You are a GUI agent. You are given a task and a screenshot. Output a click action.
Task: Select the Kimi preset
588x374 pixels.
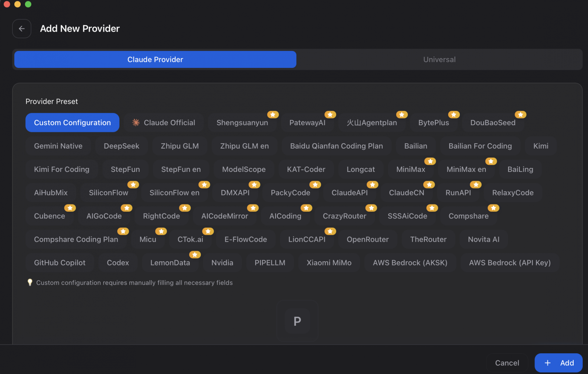[541, 146]
